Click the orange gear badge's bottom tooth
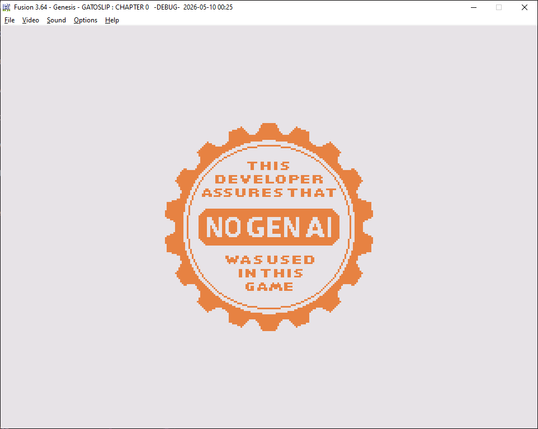This screenshot has height=429, width=538. 269,323
